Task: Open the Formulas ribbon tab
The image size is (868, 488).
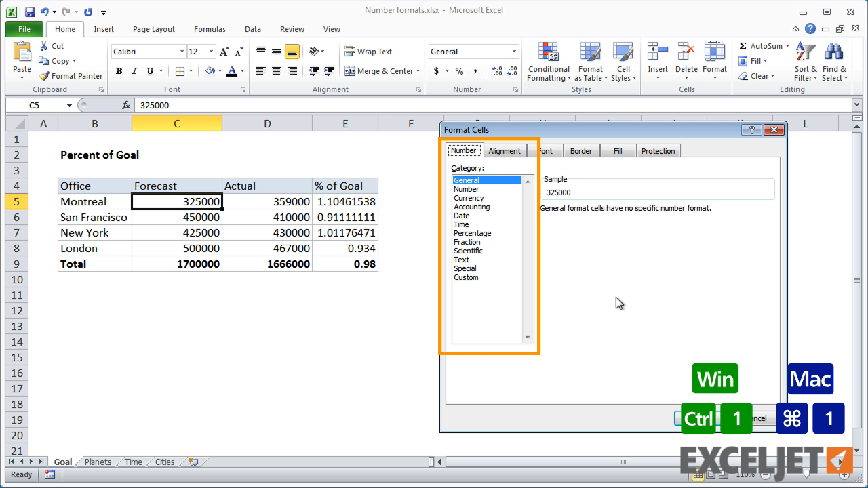Action: (x=210, y=29)
